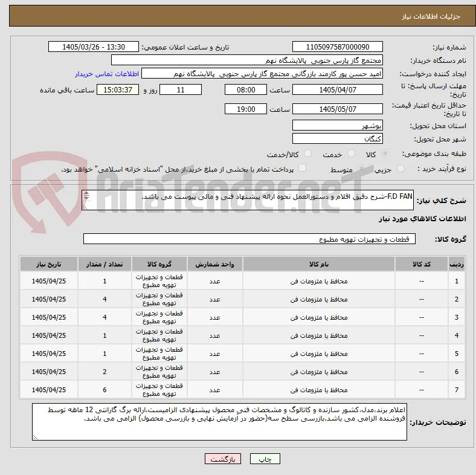Viewport: 476px width, 475px height.
Task: Click the شماره نیاز field 1105097587000090
Action: (x=337, y=47)
